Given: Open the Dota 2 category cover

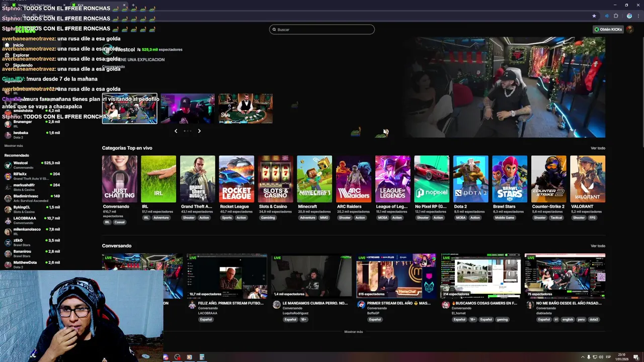Looking at the screenshot, I should pyautogui.click(x=470, y=179).
